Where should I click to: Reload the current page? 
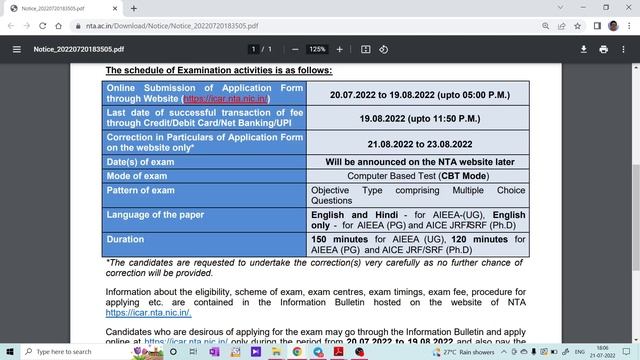pos(42,26)
